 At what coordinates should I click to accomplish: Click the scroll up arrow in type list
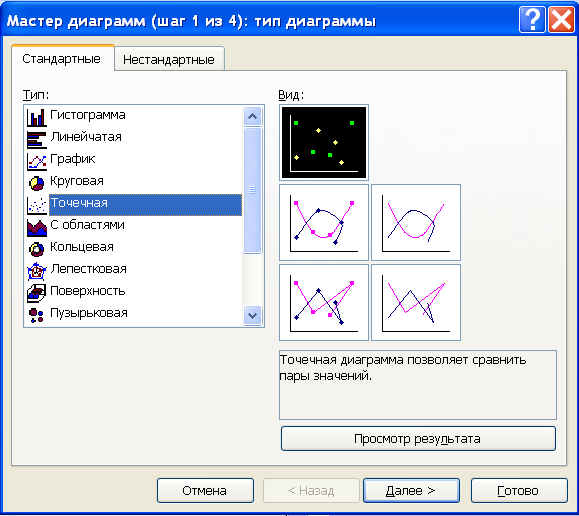[253, 116]
